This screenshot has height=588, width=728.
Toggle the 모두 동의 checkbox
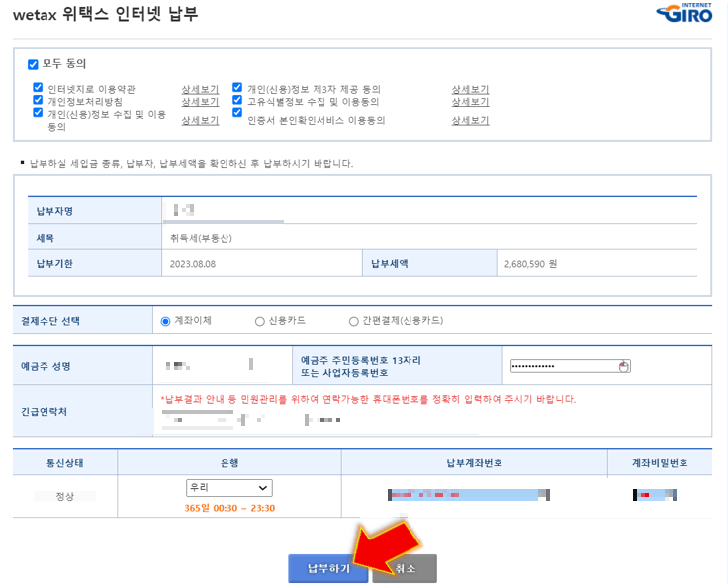[33, 64]
